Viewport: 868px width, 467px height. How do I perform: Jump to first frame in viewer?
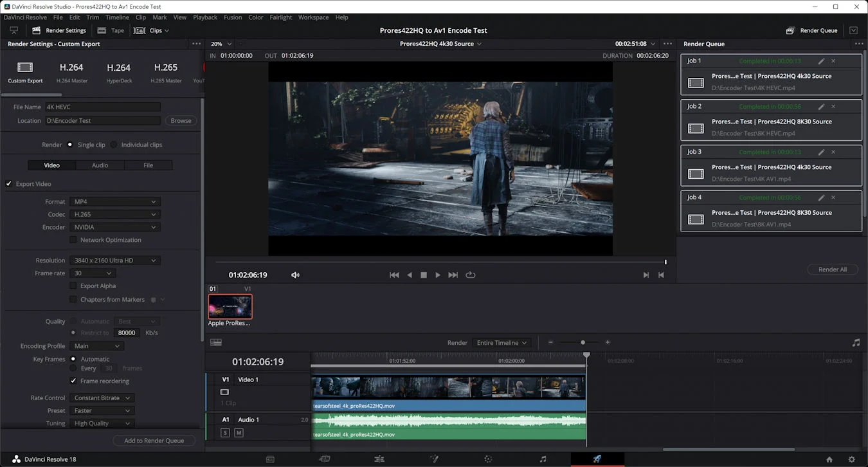[394, 275]
